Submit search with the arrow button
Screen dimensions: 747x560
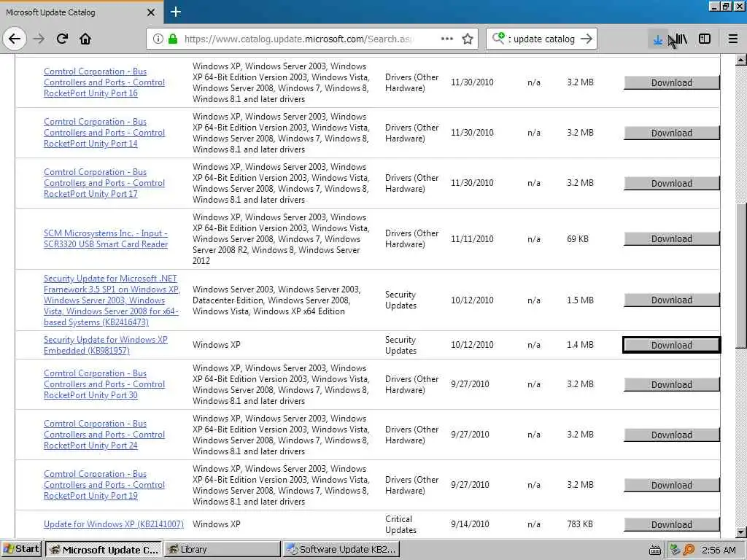(587, 39)
